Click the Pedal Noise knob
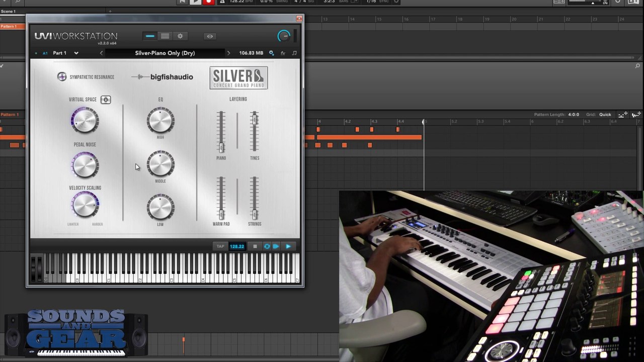 (85, 165)
